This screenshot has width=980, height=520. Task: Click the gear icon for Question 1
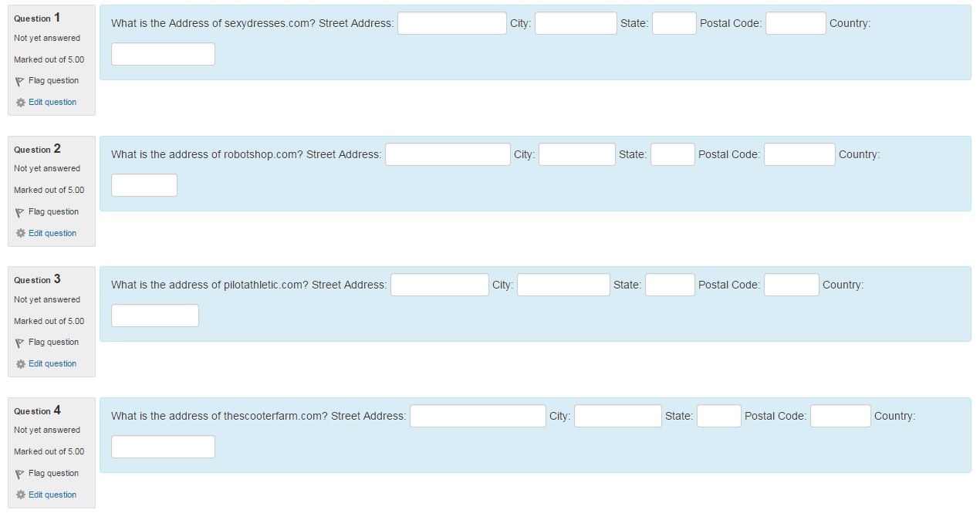(20, 102)
